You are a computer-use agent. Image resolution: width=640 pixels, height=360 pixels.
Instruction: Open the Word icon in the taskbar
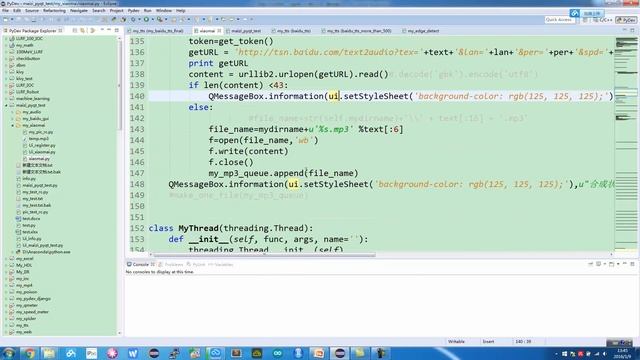click(133, 353)
